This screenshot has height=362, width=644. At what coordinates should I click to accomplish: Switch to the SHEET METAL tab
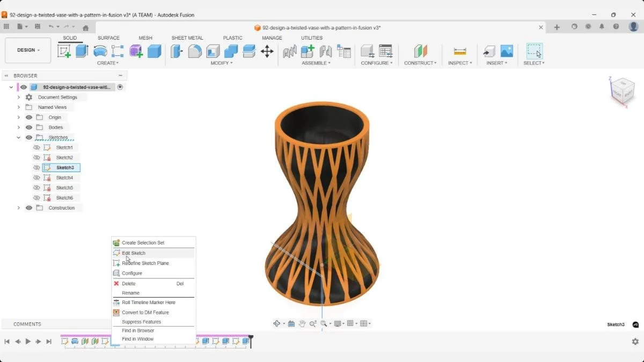coord(187,38)
